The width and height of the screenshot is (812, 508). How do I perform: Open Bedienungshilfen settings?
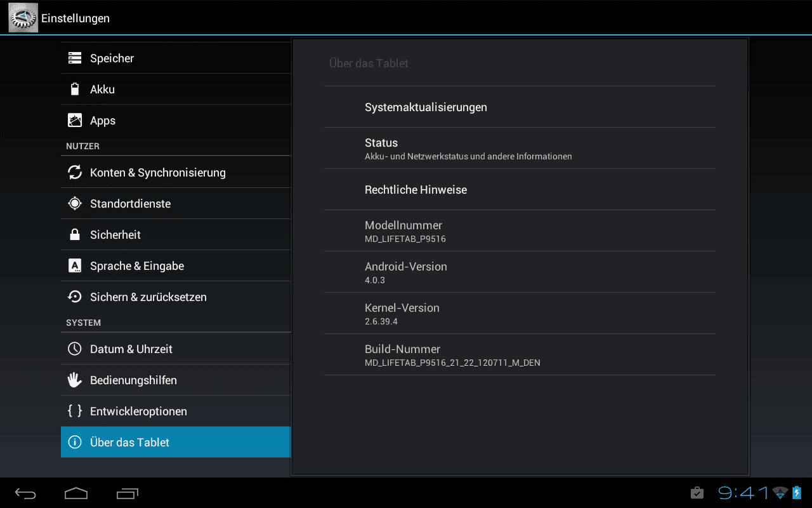click(176, 380)
